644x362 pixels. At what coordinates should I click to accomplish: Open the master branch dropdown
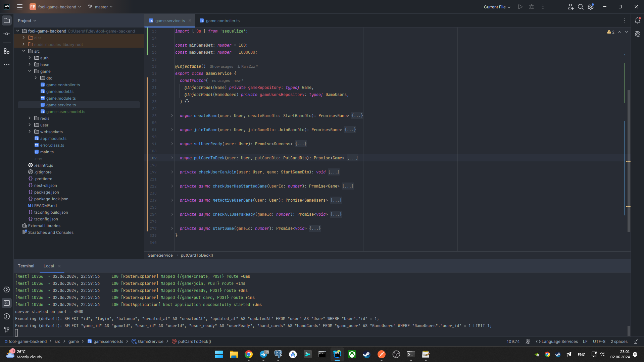pos(100,7)
